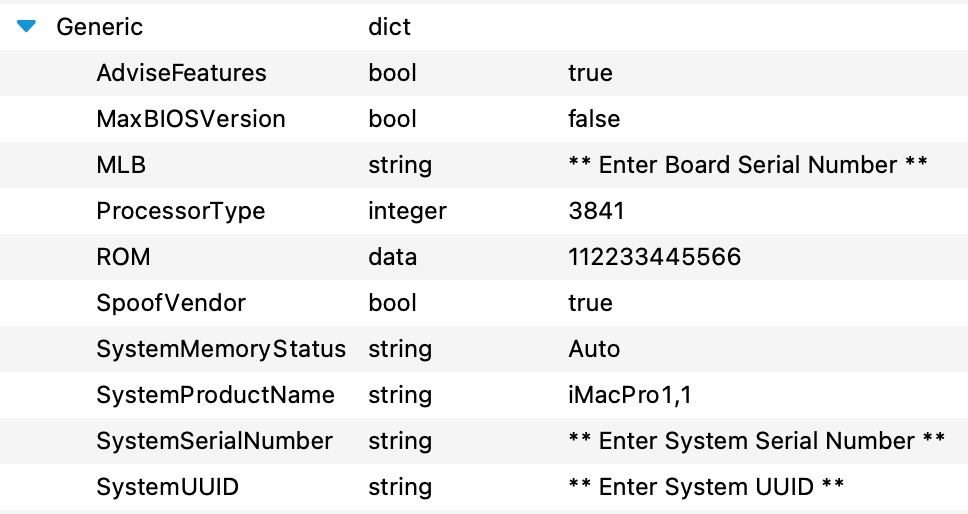968x514 pixels.
Task: Select the SpoofVendor key name
Action: pyautogui.click(x=171, y=303)
